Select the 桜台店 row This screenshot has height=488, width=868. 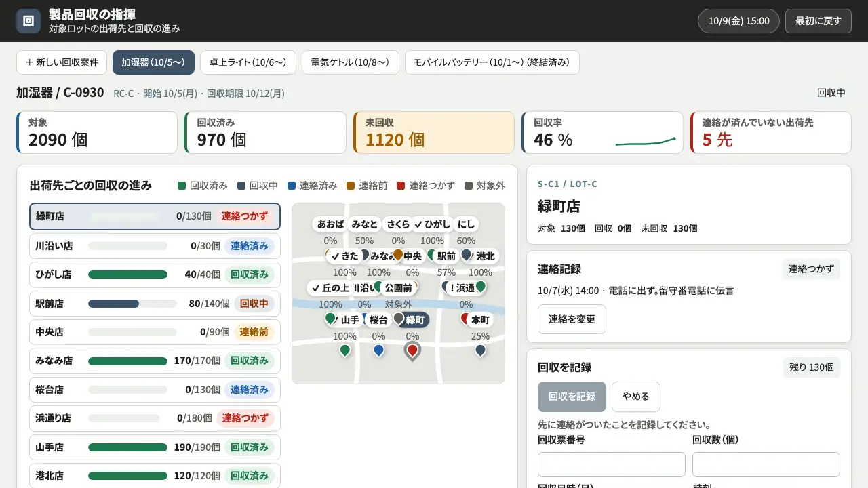tap(155, 390)
